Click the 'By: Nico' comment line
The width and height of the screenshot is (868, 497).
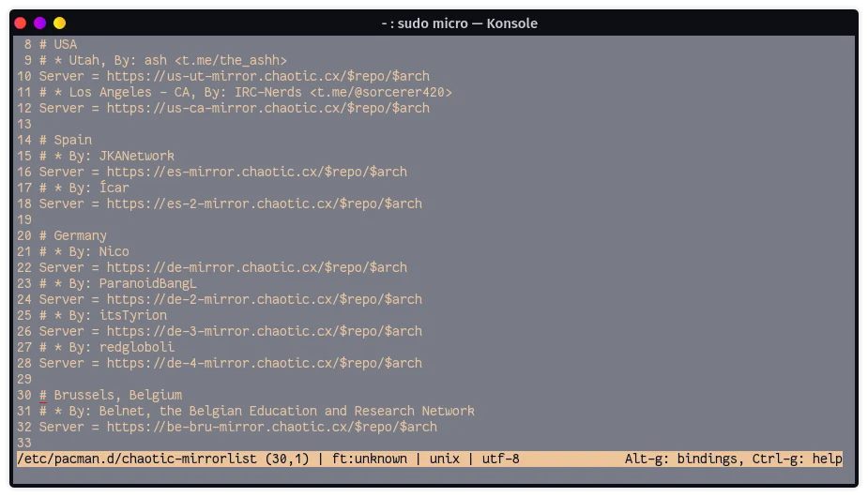pyautogui.click(x=84, y=252)
